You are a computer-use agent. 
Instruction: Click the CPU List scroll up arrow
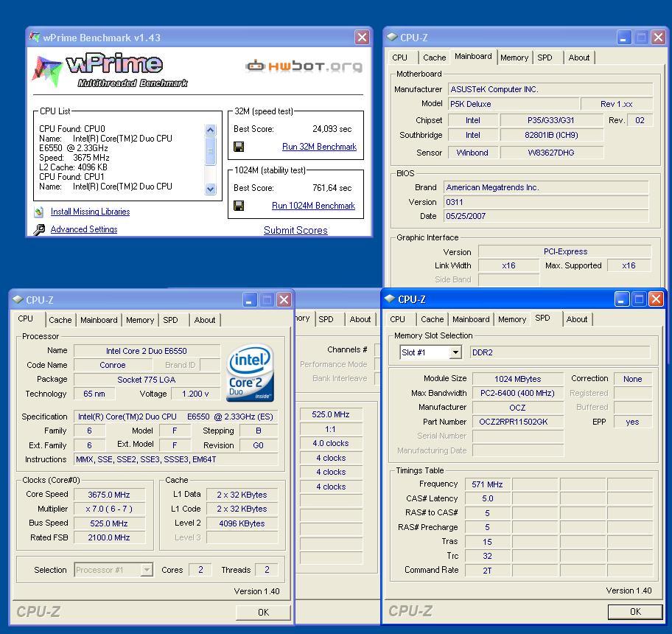click(211, 130)
